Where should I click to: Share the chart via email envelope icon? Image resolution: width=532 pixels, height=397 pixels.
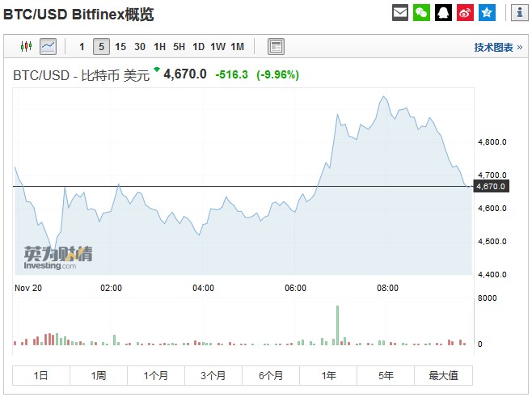[x=400, y=13]
